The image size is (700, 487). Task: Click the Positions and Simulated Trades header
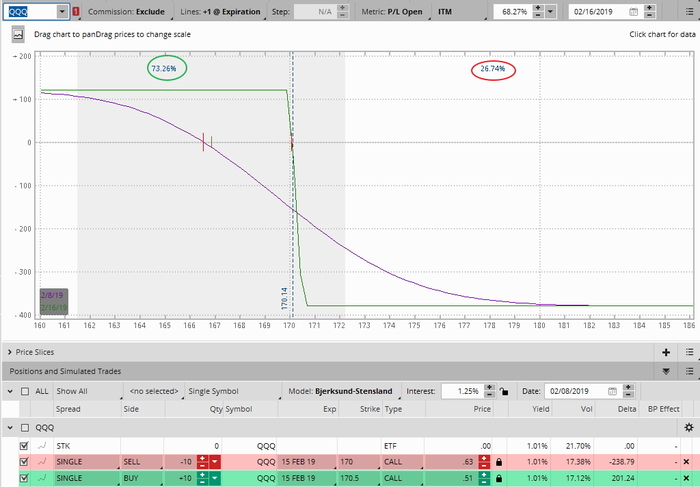[65, 371]
